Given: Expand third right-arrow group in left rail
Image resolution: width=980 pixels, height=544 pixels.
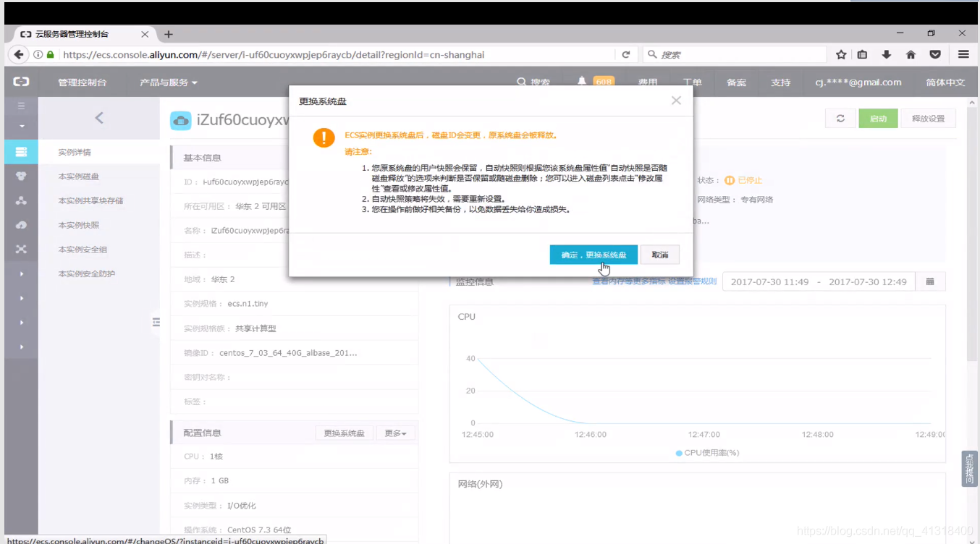Looking at the screenshot, I should 22,322.
